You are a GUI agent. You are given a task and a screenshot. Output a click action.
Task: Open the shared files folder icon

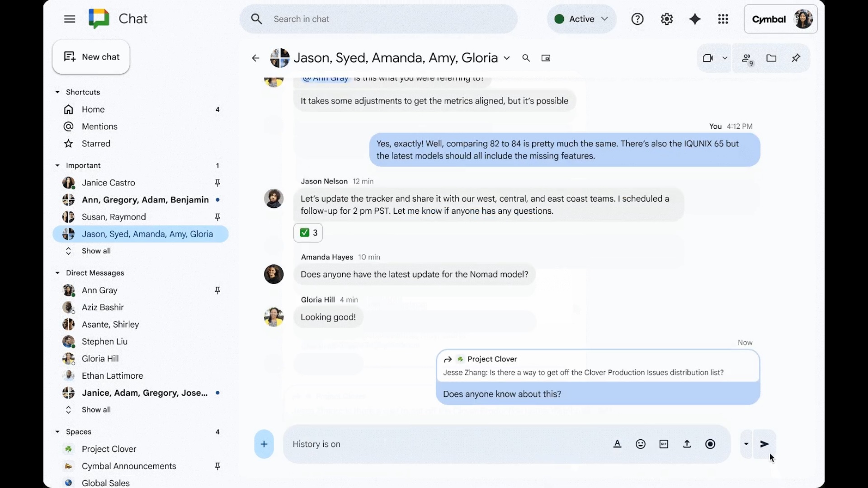coord(771,58)
